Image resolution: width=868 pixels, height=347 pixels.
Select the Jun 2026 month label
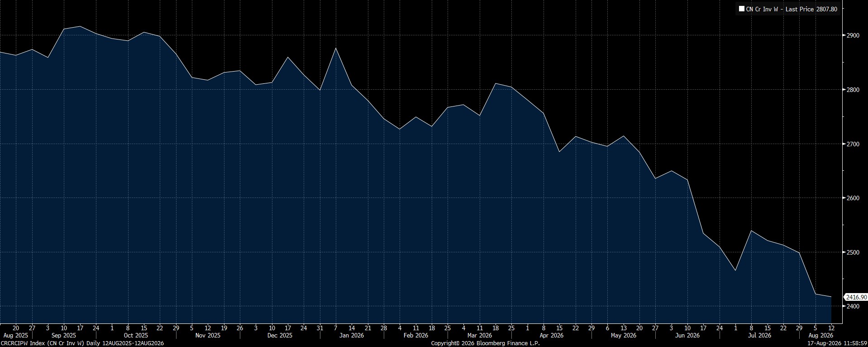click(x=687, y=336)
